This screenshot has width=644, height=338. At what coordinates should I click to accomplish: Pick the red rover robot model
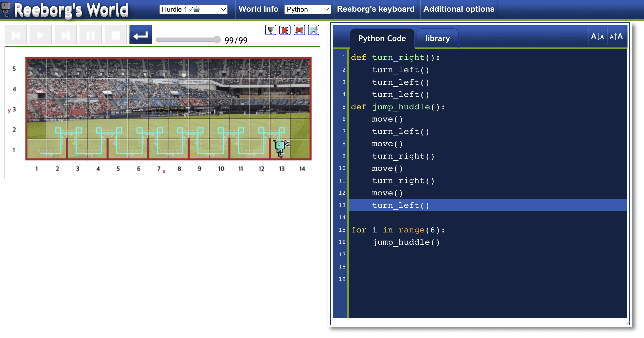[299, 30]
